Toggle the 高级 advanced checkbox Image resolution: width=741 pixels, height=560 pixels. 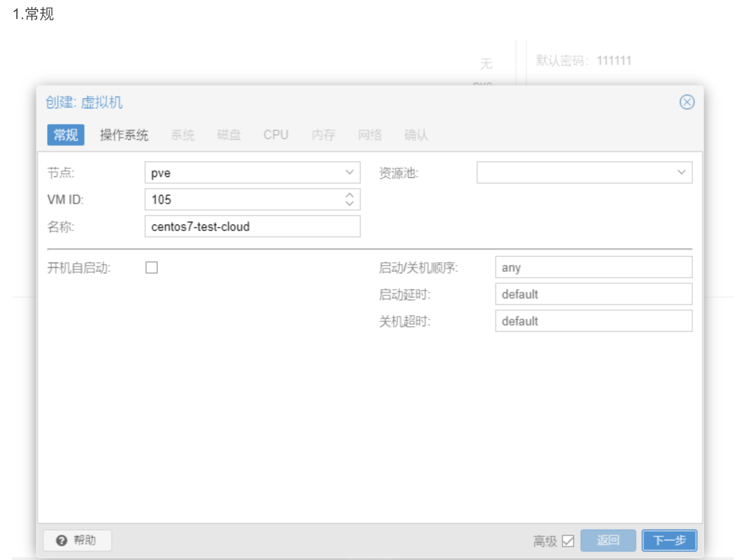click(x=568, y=541)
